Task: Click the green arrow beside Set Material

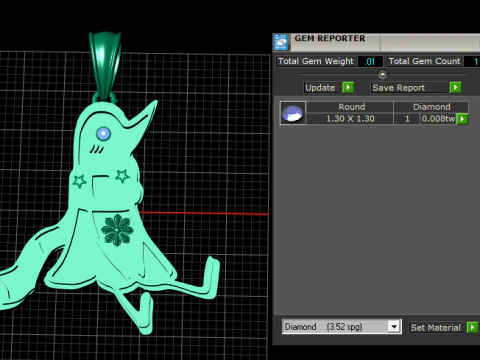Action: (x=472, y=328)
